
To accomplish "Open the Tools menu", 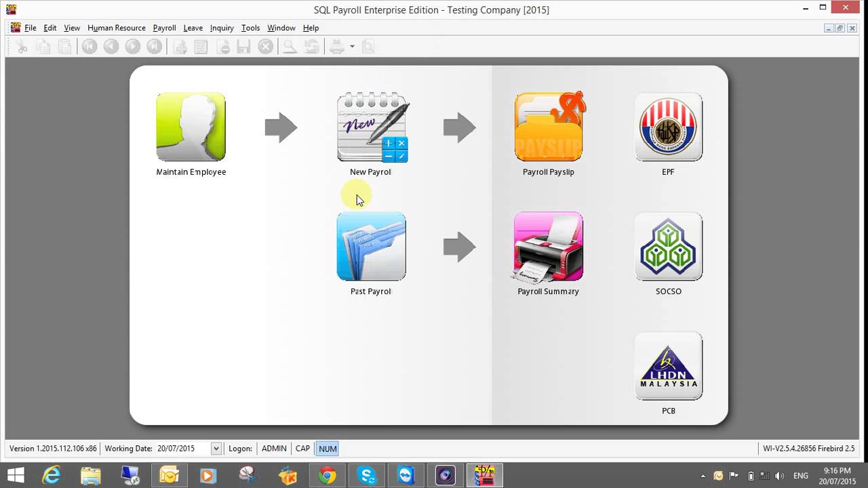I will coord(250,28).
